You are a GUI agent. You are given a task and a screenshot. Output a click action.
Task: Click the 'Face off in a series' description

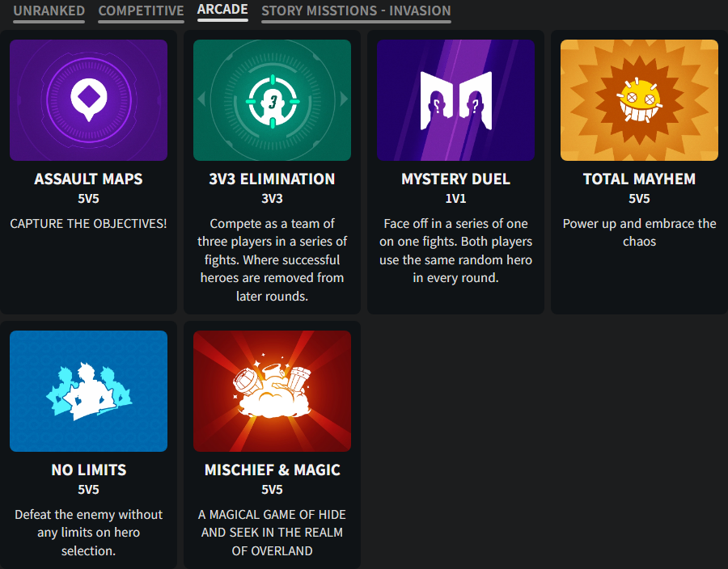(x=456, y=251)
